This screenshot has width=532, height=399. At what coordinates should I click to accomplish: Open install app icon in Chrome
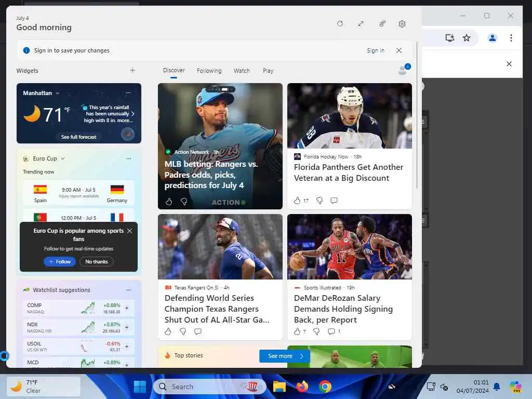click(x=449, y=37)
